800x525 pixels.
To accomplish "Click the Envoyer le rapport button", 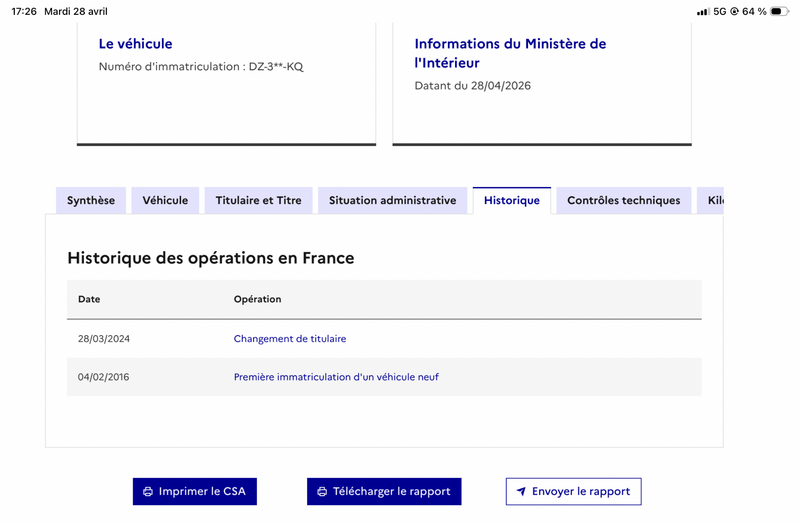I will click(x=573, y=491).
